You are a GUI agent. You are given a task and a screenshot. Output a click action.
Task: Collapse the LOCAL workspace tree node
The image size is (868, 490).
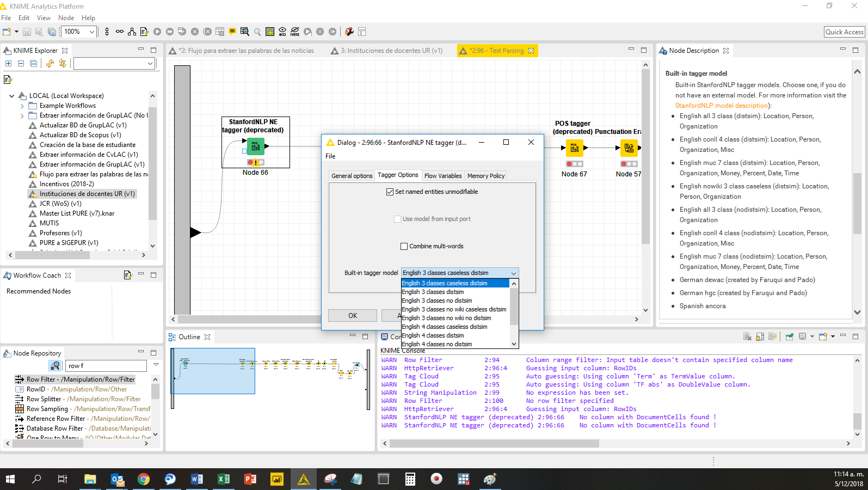point(11,96)
